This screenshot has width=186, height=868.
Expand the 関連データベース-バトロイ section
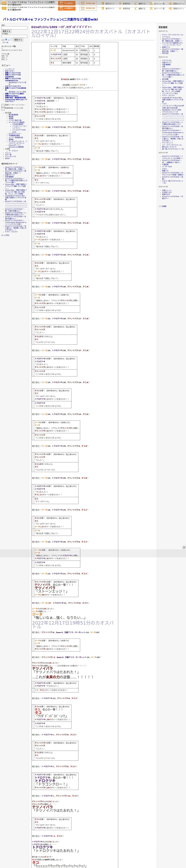pos(3,105)
